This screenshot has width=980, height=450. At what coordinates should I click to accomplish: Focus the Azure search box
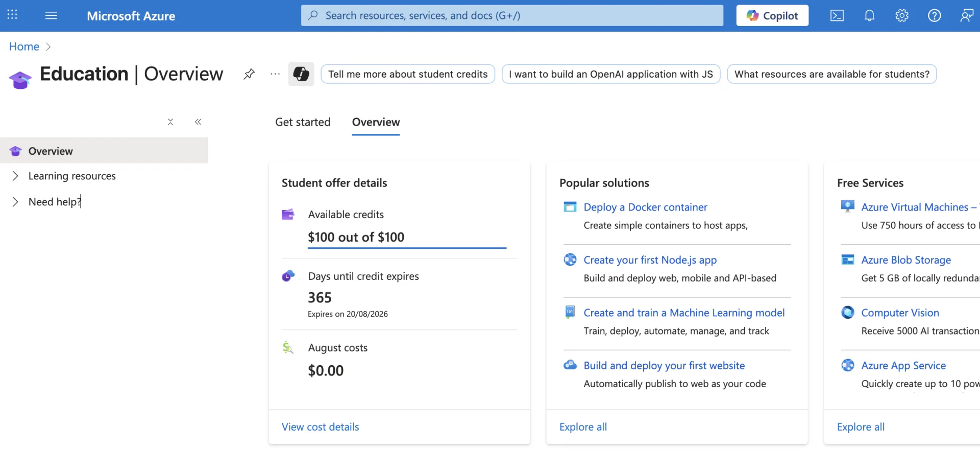512,15
